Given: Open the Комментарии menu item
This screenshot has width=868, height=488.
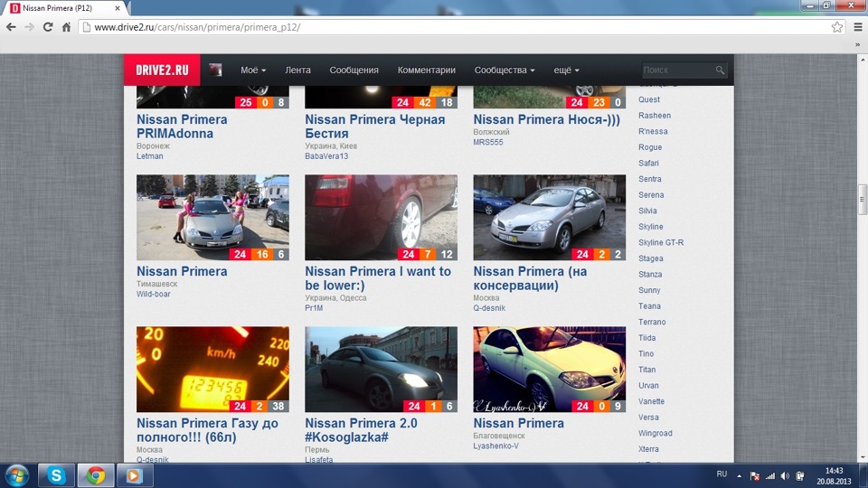Looking at the screenshot, I should [x=426, y=70].
